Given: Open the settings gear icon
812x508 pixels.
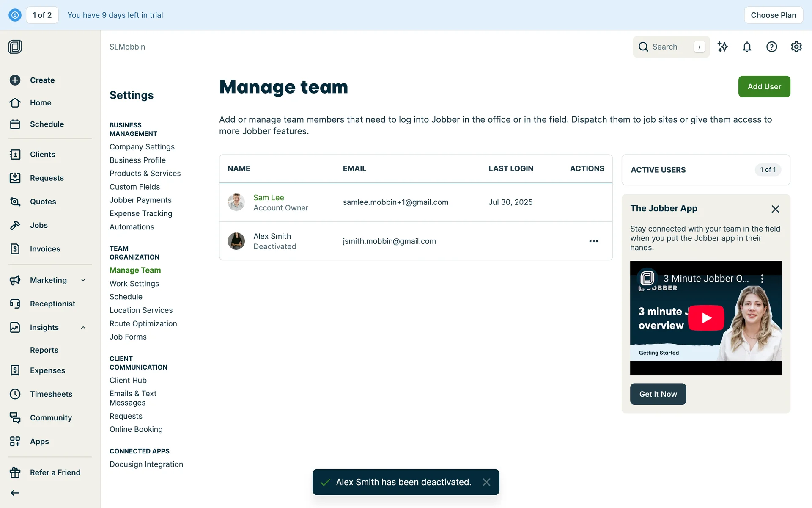Looking at the screenshot, I should click(796, 47).
